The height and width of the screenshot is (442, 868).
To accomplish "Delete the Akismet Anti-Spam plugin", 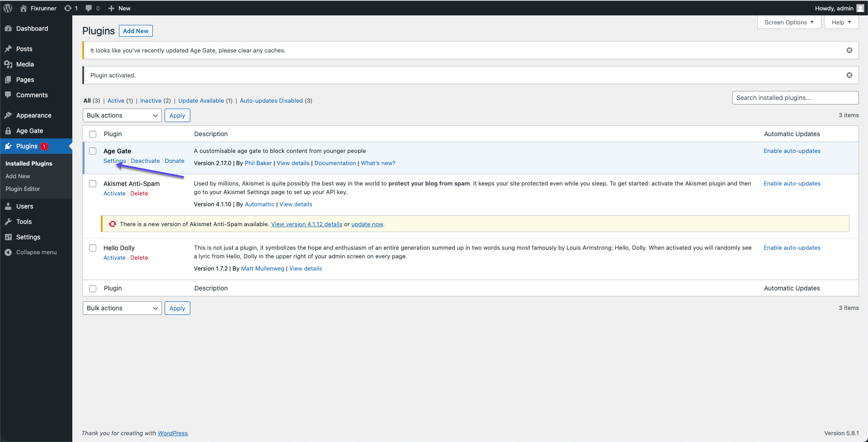I will tap(139, 193).
